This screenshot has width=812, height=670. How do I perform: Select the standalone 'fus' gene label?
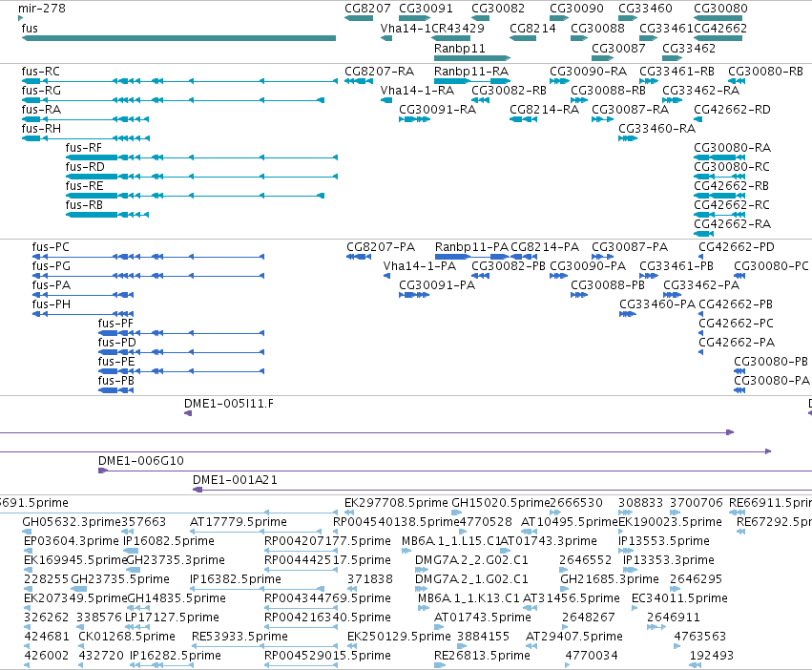pyautogui.click(x=30, y=28)
